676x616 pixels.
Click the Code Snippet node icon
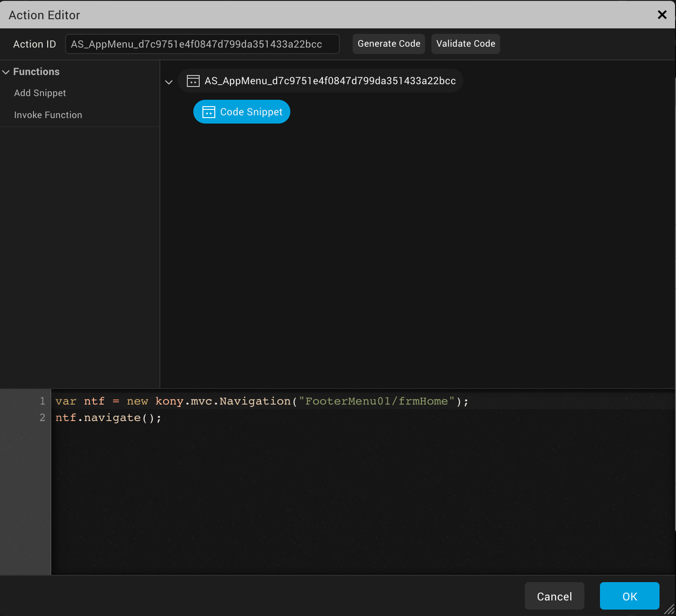coord(209,112)
